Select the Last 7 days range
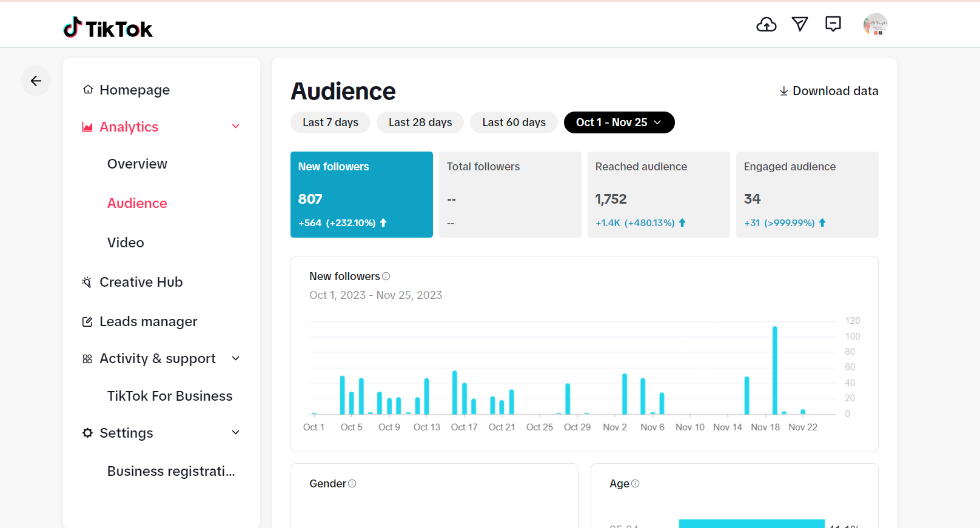 click(x=331, y=122)
